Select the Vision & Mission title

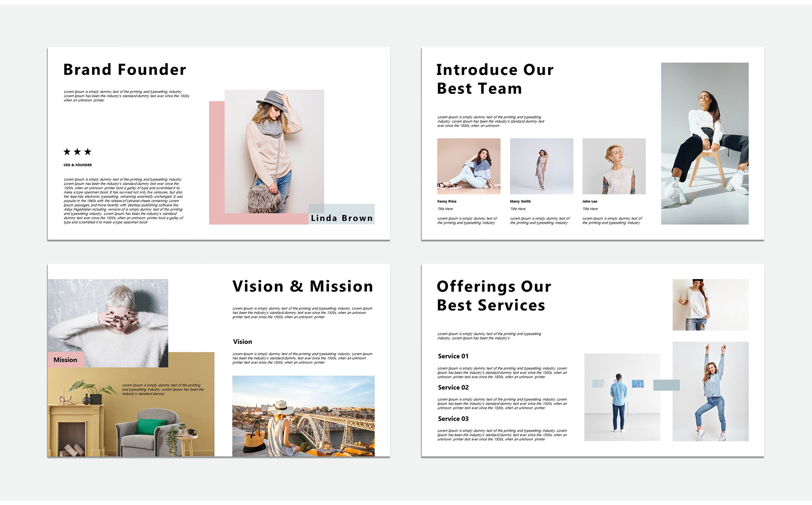point(303,286)
